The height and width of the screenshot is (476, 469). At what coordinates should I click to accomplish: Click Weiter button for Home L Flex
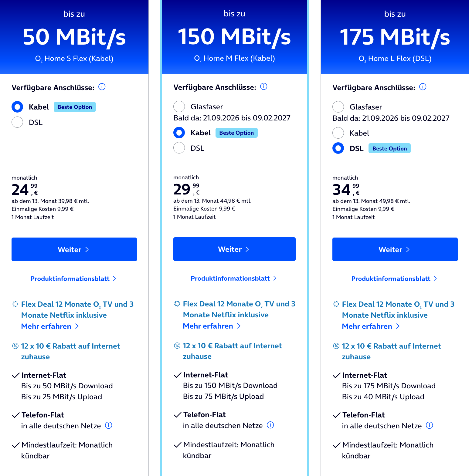coord(395,249)
